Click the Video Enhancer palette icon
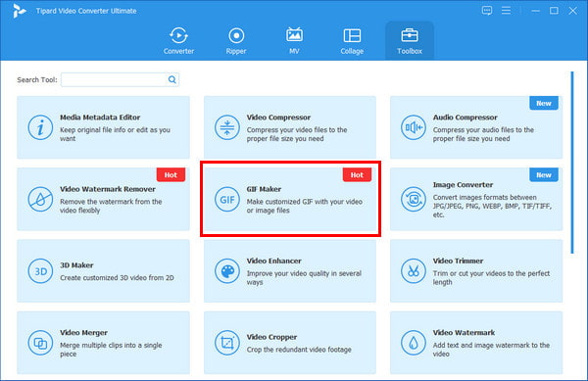 pyautogui.click(x=227, y=271)
